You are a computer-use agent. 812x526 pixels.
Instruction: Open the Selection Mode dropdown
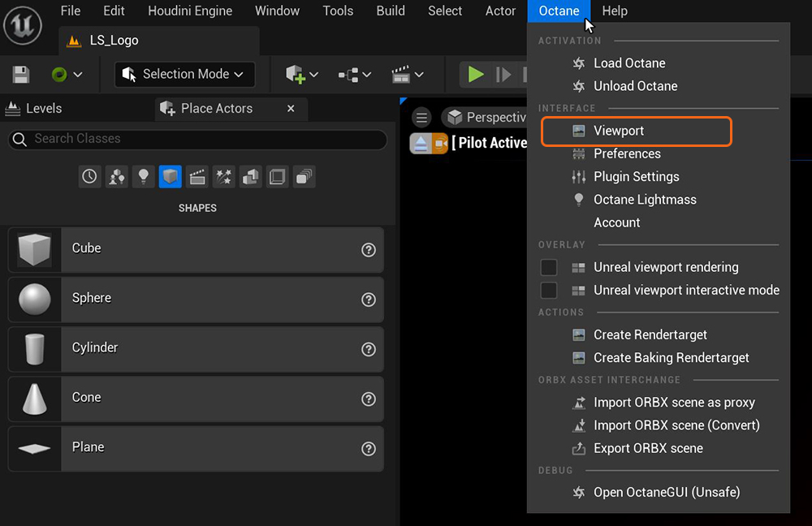184,75
